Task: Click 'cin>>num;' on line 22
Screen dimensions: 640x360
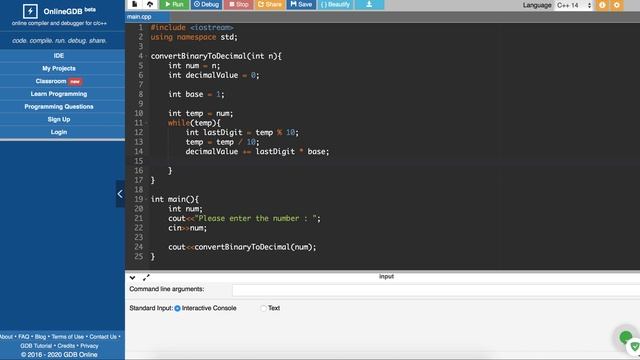Action: click(x=187, y=228)
